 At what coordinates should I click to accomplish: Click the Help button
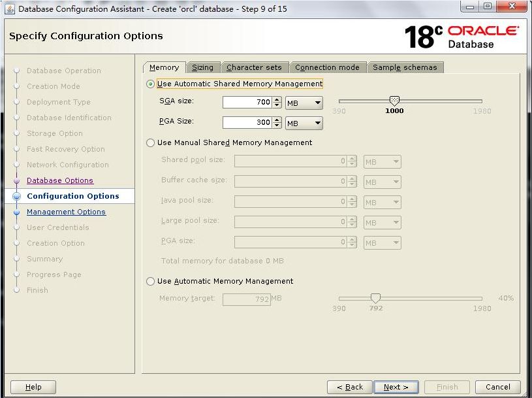click(33, 387)
